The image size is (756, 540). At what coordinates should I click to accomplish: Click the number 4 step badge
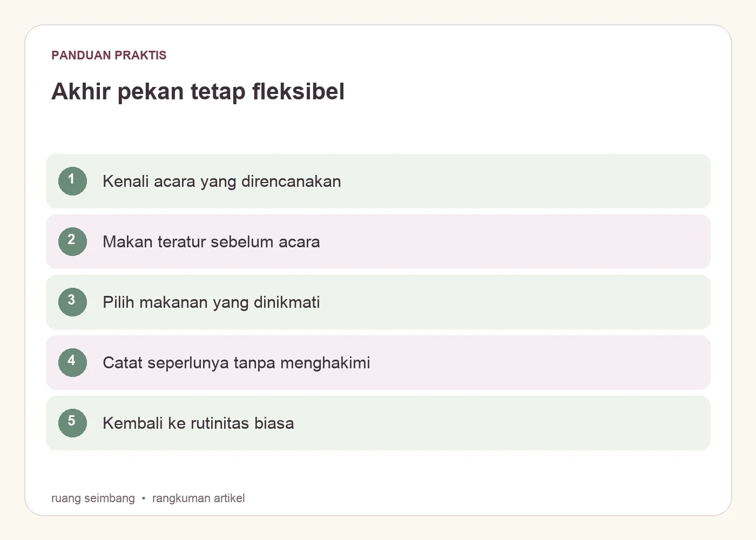tap(72, 362)
